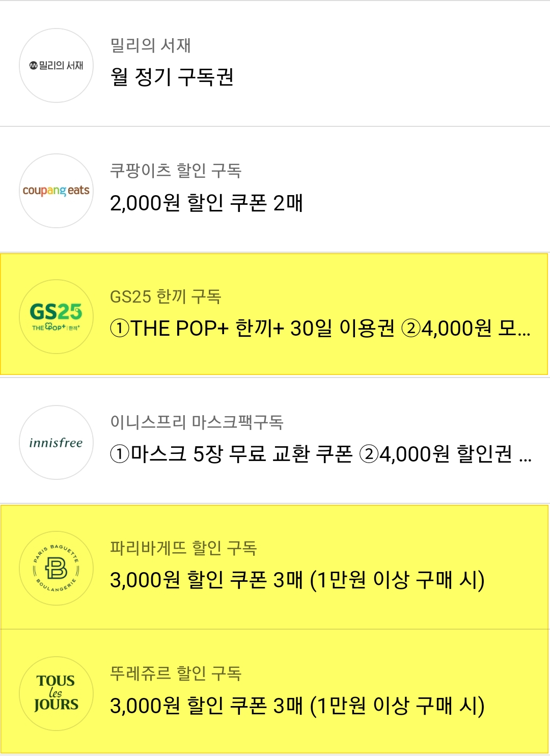Select the 이니스프리 마스크팩구독 heading
The image size is (550, 756).
click(x=197, y=422)
